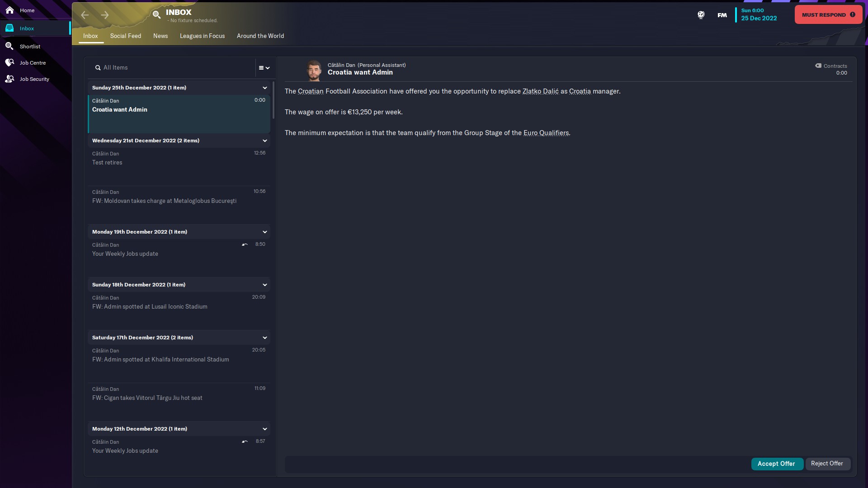Switch to the Social Feed tab
Screen dimensions: 868x488
click(x=126, y=36)
